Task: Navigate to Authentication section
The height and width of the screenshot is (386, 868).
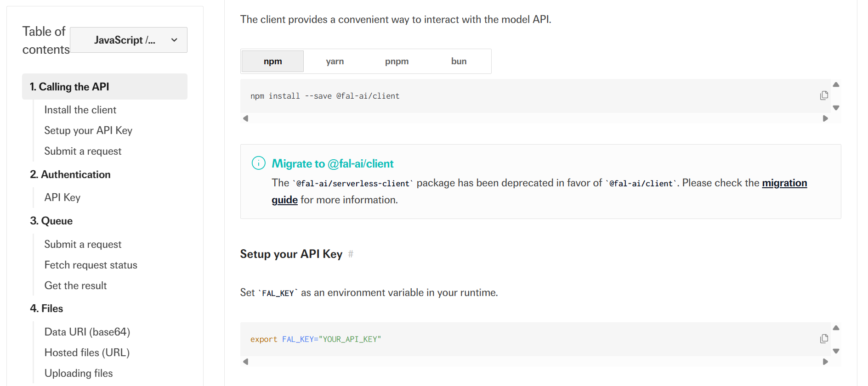Action: [70, 174]
